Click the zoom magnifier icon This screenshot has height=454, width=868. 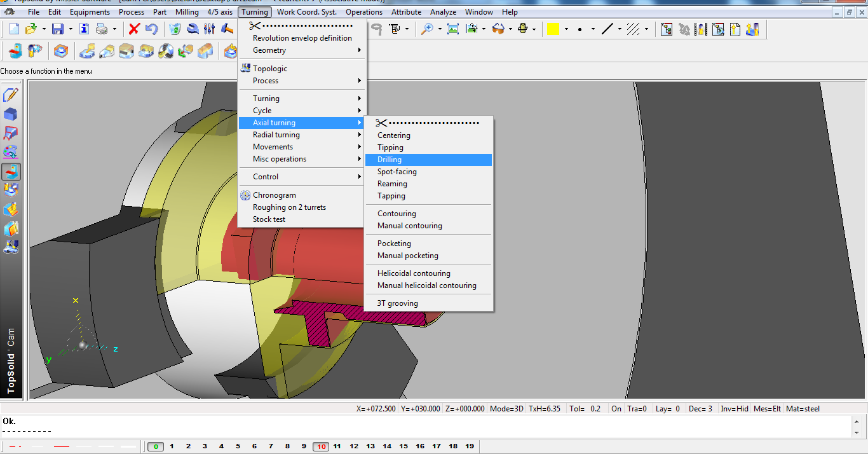pyautogui.click(x=427, y=29)
